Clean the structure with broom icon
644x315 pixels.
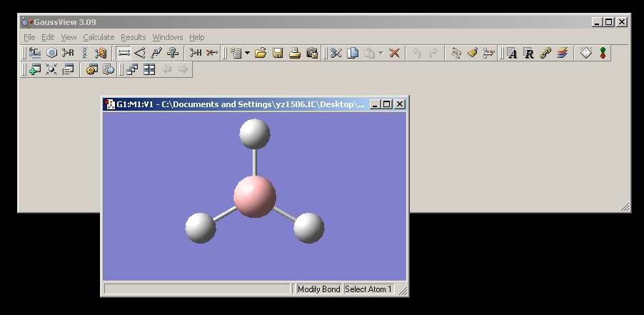[473, 53]
